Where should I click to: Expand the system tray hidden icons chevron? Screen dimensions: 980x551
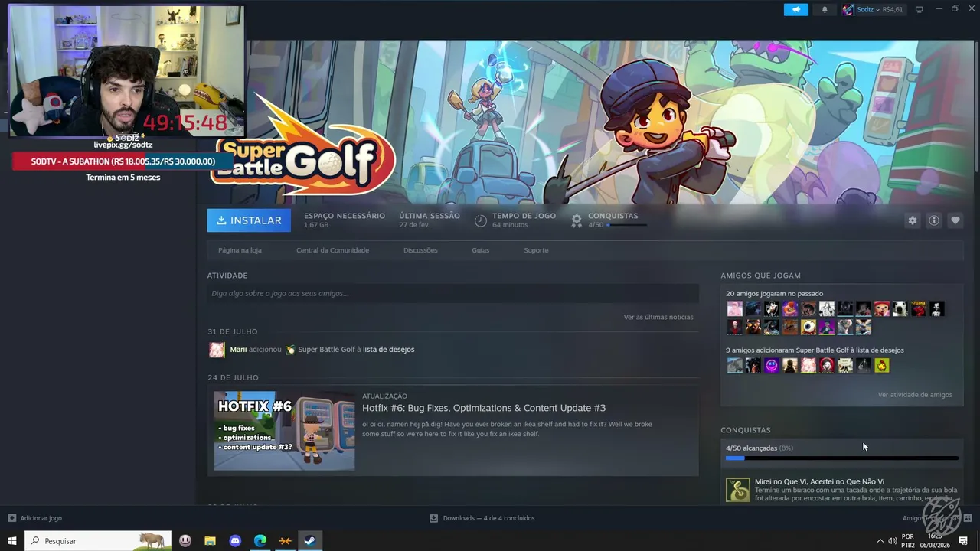tap(880, 541)
